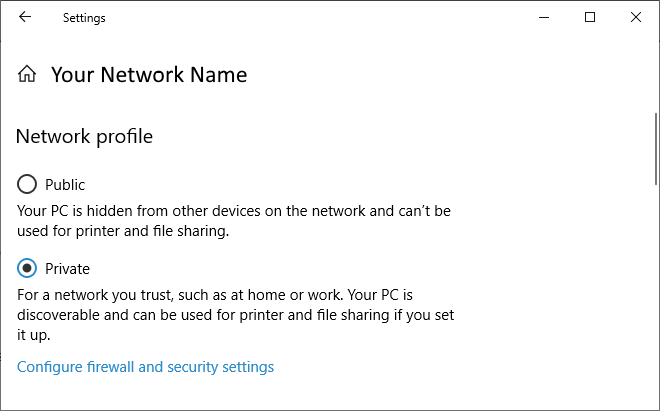Click the Public profile description paragraph

click(x=234, y=221)
